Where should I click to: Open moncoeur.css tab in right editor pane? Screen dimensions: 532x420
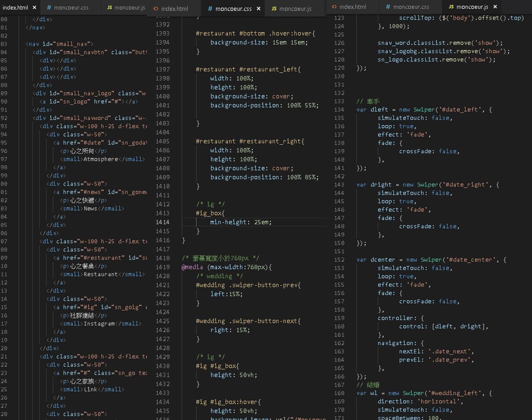[x=411, y=7]
